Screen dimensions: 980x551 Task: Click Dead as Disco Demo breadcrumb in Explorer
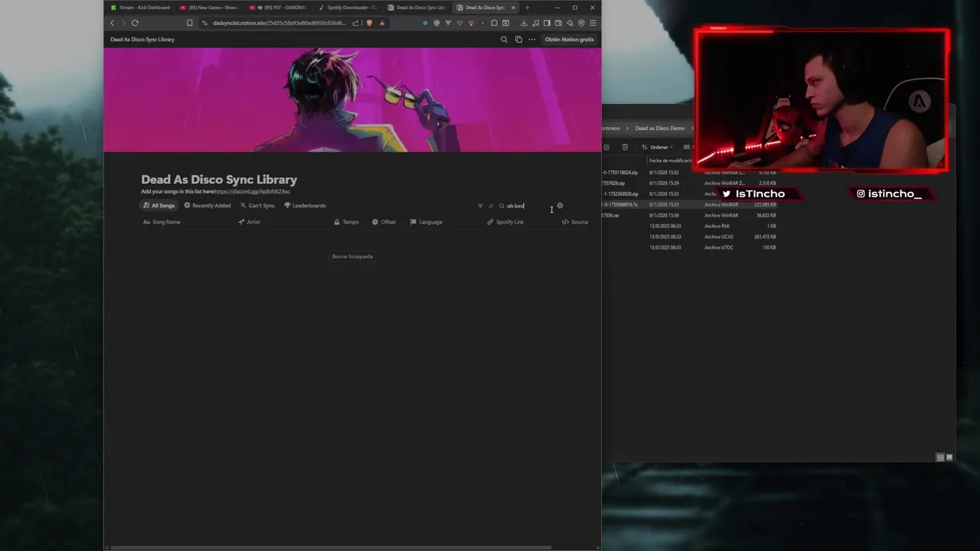click(659, 129)
